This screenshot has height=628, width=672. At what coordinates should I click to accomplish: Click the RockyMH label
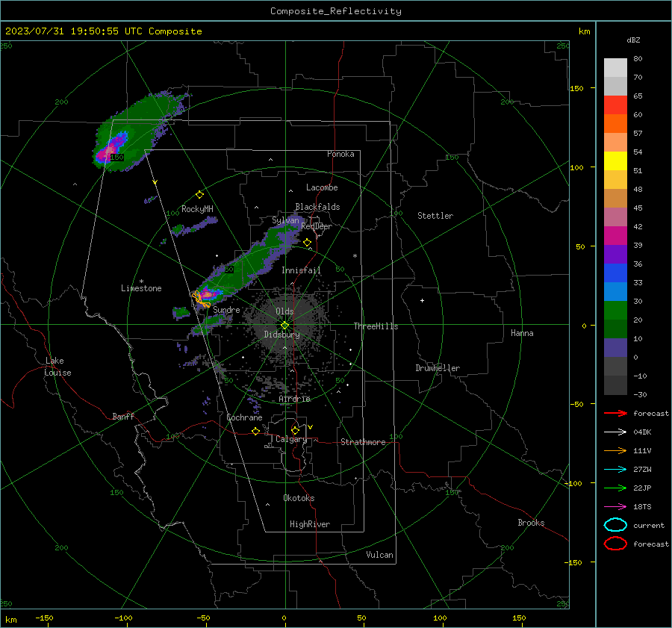click(x=197, y=209)
